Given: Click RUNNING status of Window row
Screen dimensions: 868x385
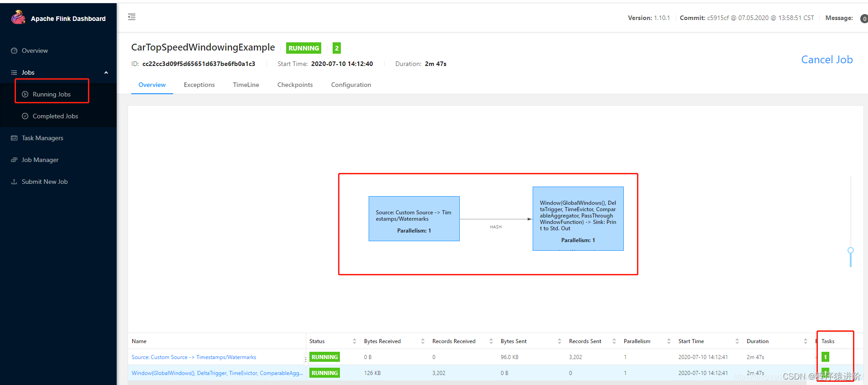Looking at the screenshot, I should 324,373.
